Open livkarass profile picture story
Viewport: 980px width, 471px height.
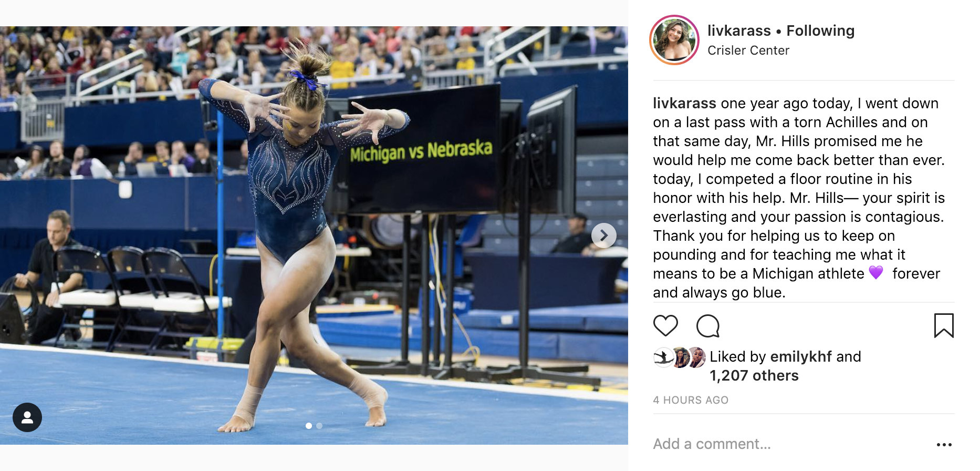(674, 40)
